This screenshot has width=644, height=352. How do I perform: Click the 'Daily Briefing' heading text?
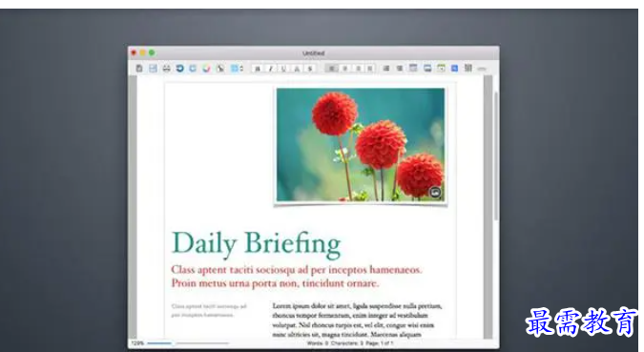point(257,244)
